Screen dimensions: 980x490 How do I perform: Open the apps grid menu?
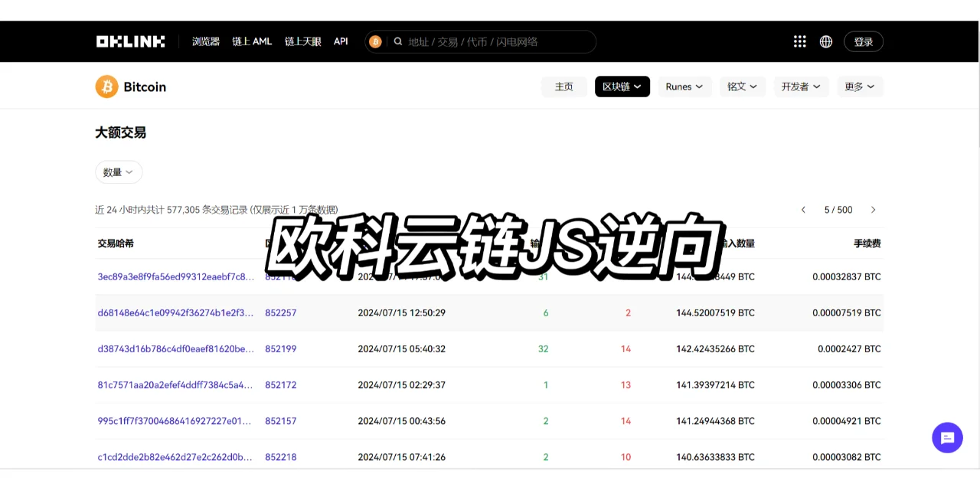click(799, 41)
